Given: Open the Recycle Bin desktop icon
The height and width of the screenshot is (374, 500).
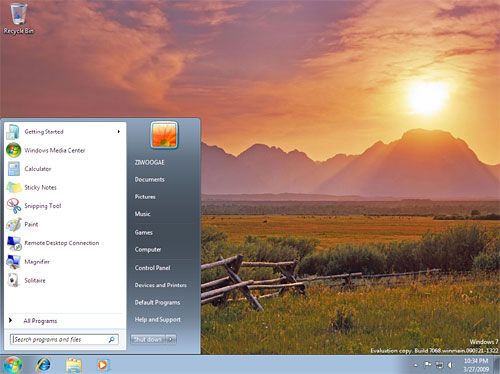Looking at the screenshot, I should pyautogui.click(x=18, y=18).
